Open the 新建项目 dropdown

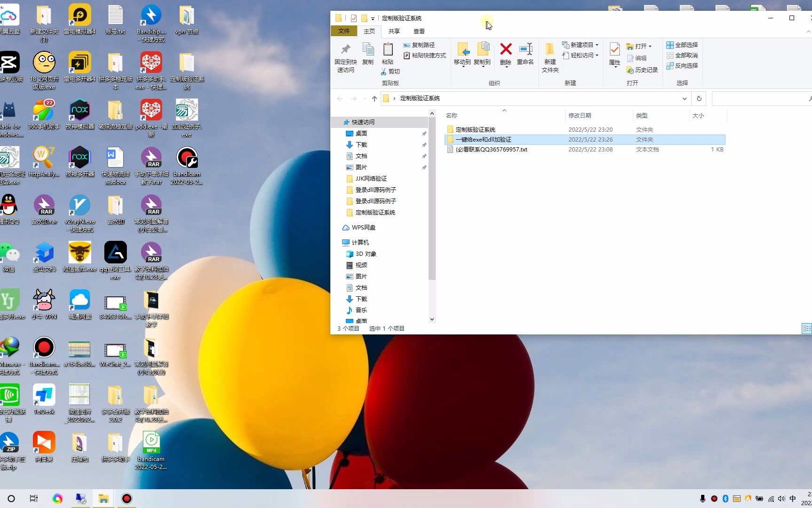point(580,45)
